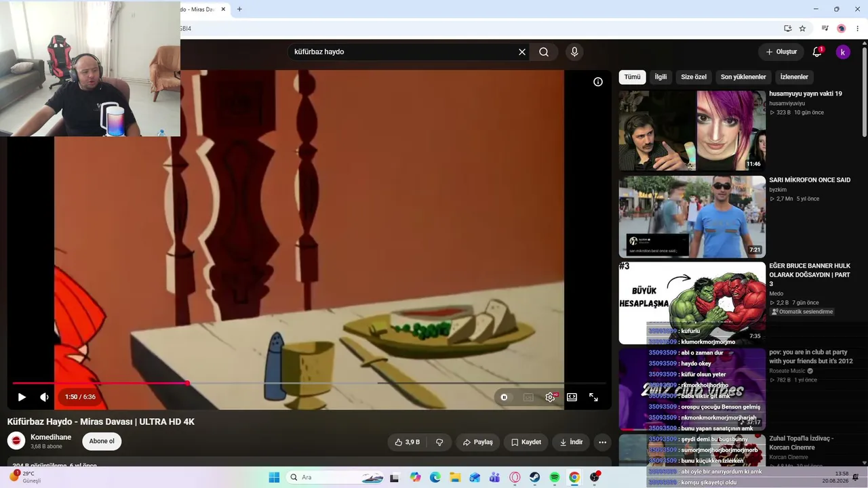Screen dimensions: 868x488
Task: Click the 1:50 / 6:36 time display
Action: 80,397
